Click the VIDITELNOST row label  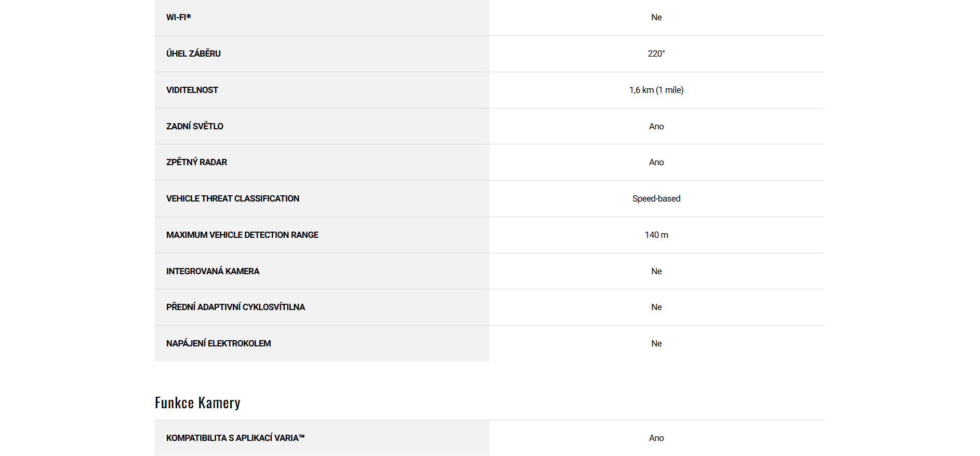(192, 90)
